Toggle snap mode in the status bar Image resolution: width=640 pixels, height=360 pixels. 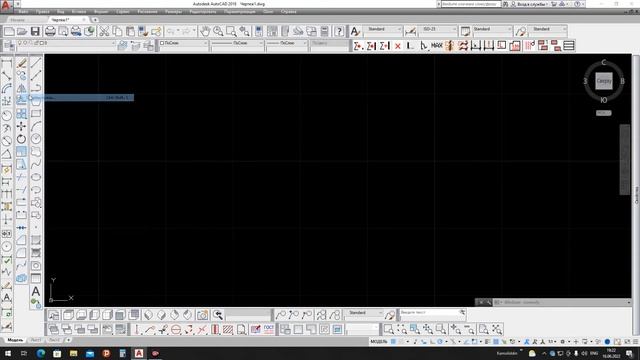pyautogui.click(x=402, y=342)
